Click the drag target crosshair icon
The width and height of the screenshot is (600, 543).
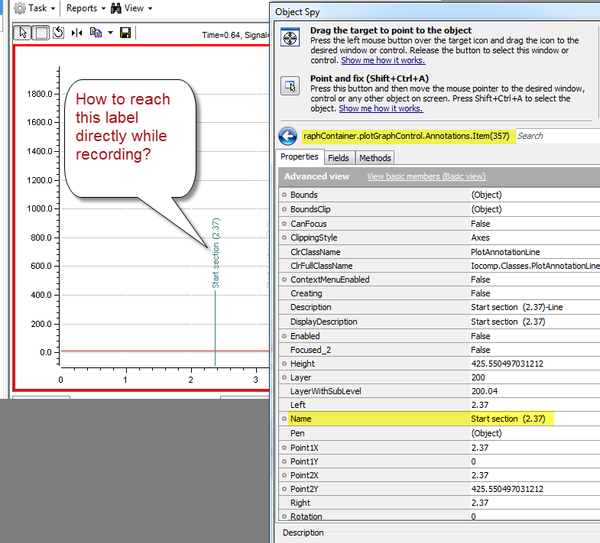289,38
